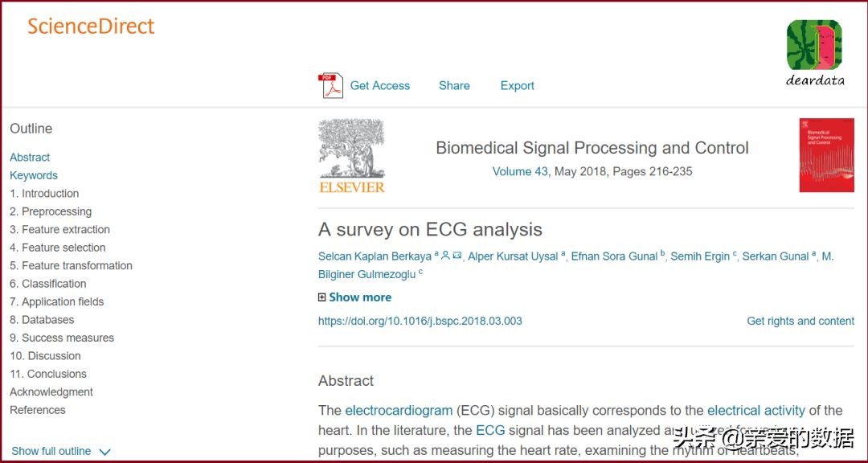Click the ScienceDirect logo

coord(91,27)
